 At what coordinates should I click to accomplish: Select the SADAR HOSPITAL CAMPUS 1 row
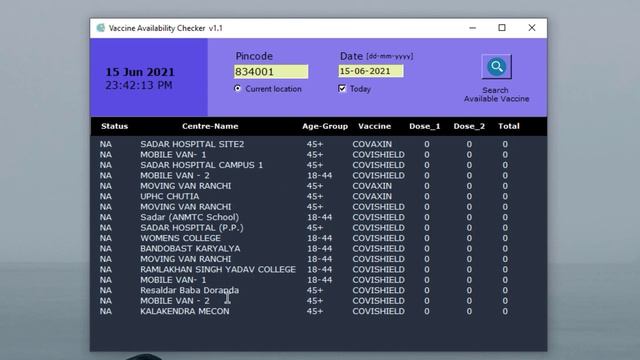tap(304, 165)
